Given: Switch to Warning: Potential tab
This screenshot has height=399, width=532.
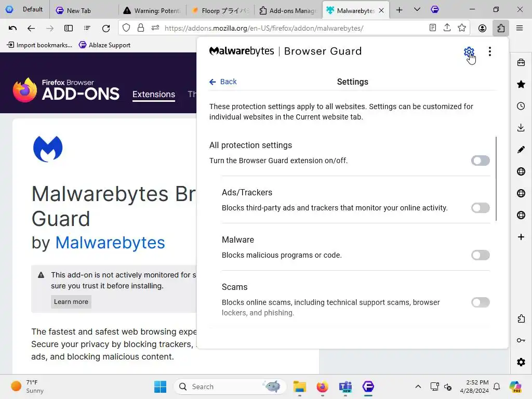Looking at the screenshot, I should 152,10.
